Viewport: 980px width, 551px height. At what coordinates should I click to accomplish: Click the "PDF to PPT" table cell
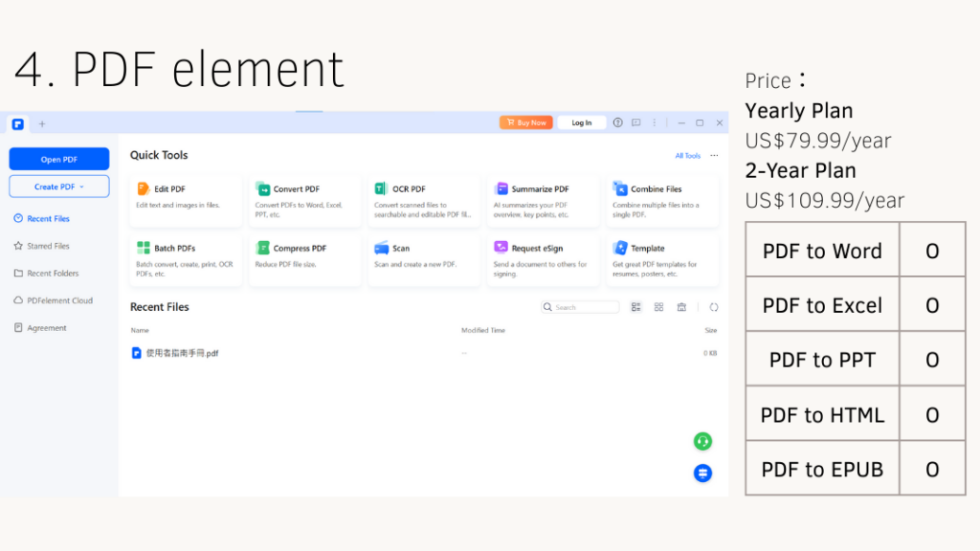[822, 360]
